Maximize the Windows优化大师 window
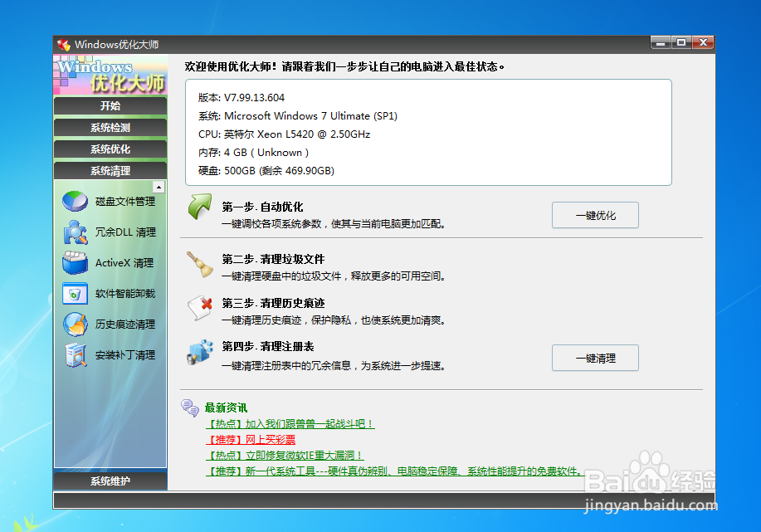 (681, 42)
